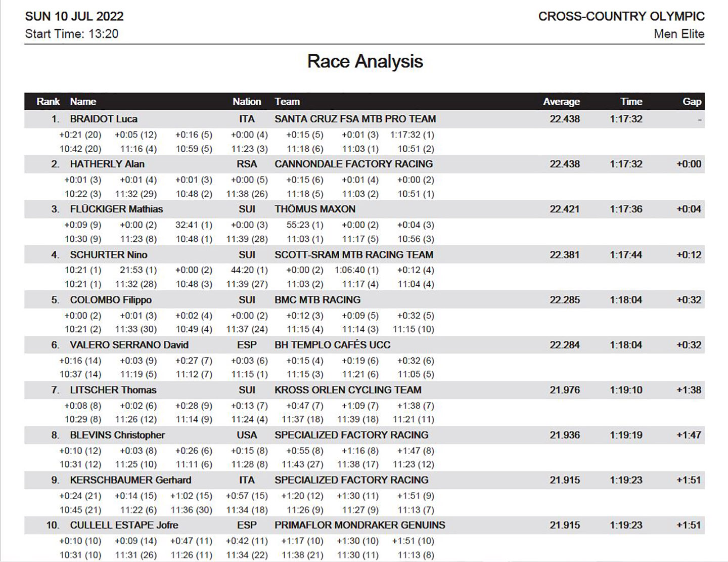
Task: Click the Time column header
Action: [x=631, y=102]
